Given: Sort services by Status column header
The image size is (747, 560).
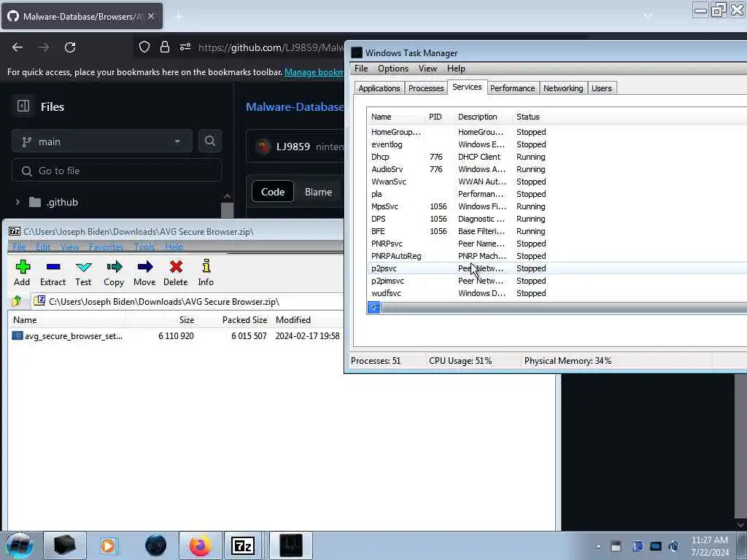Looking at the screenshot, I should point(528,117).
